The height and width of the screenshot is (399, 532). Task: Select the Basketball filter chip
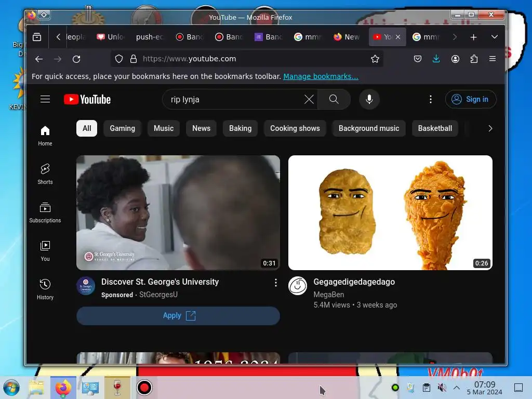[435, 128]
